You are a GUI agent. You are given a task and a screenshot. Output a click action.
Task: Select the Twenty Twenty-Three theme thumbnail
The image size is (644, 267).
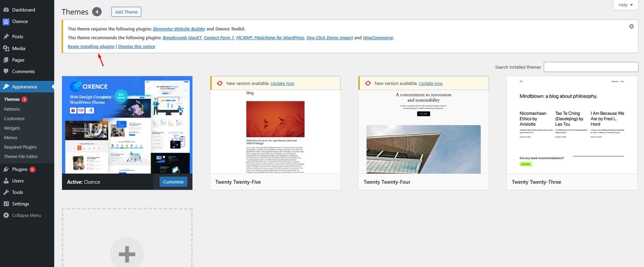point(572,125)
